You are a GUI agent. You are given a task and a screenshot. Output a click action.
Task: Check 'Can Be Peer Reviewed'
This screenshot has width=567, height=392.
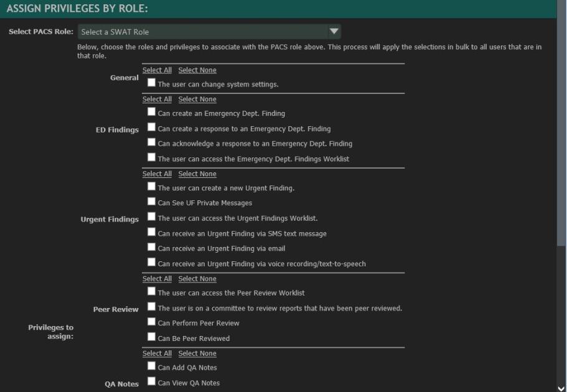(x=150, y=338)
